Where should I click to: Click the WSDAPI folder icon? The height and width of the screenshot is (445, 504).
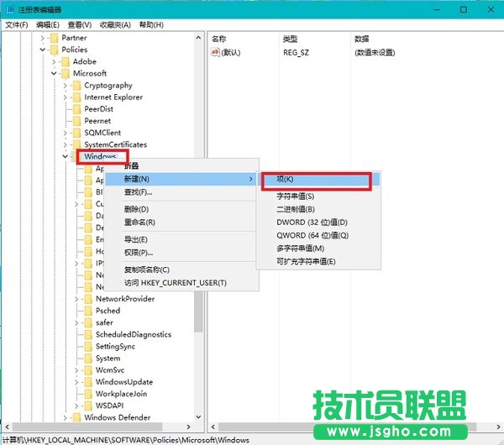pyautogui.click(x=88, y=406)
